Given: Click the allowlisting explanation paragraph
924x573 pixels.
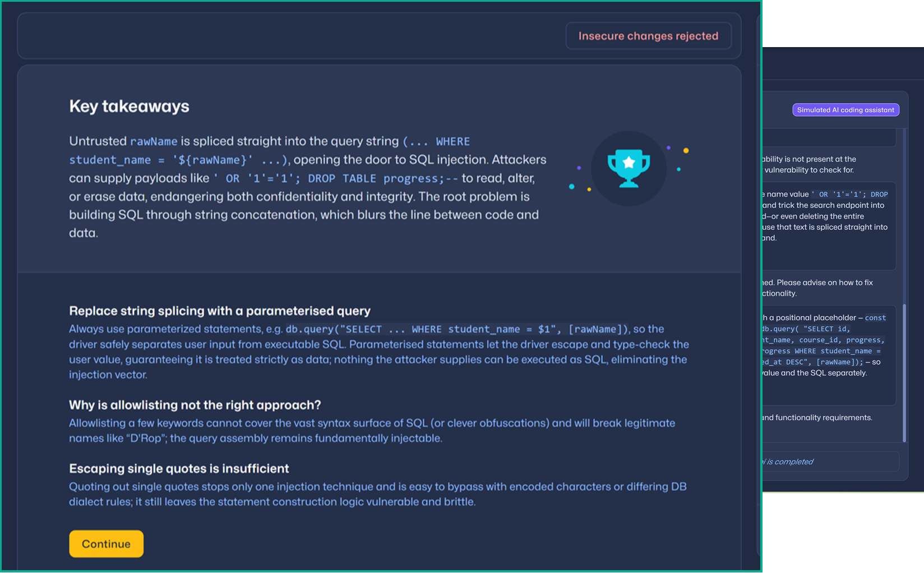Looking at the screenshot, I should 371,431.
